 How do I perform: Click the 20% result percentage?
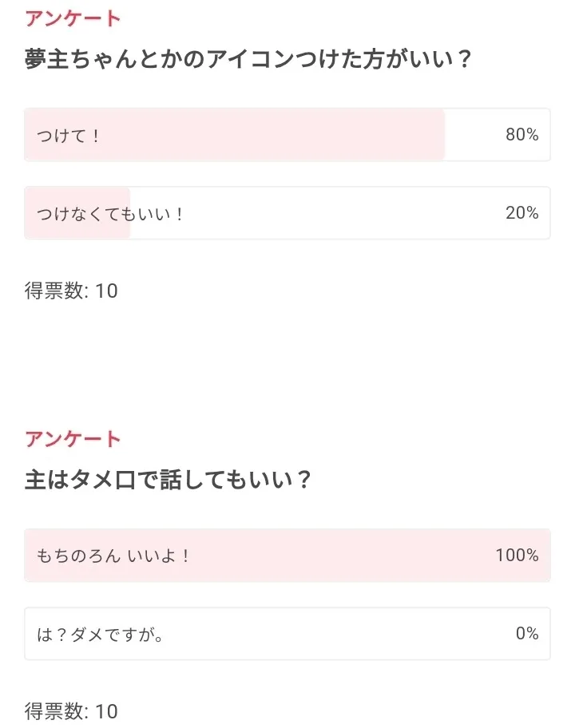point(521,213)
